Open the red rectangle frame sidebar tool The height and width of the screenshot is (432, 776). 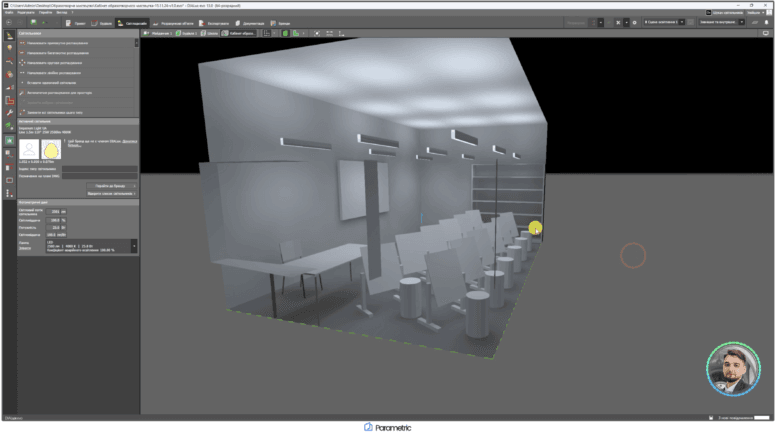tap(9, 180)
